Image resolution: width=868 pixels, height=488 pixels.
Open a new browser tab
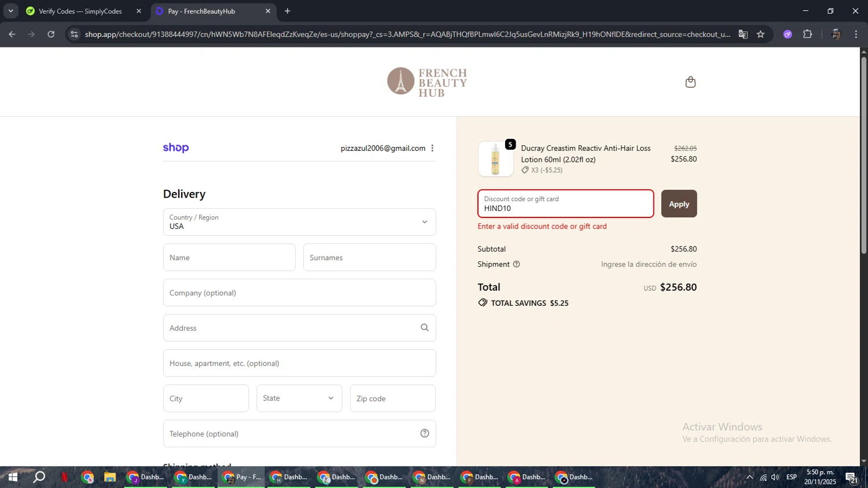[x=288, y=11]
